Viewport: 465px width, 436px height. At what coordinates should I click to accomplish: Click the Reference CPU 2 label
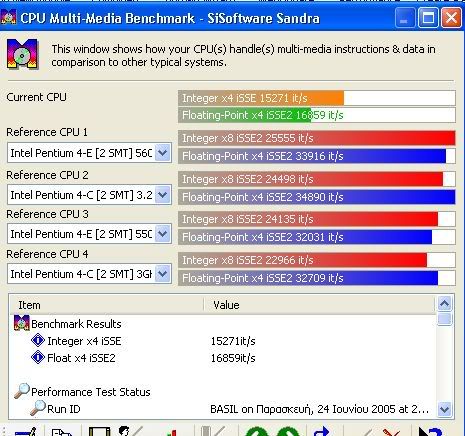pos(47,175)
